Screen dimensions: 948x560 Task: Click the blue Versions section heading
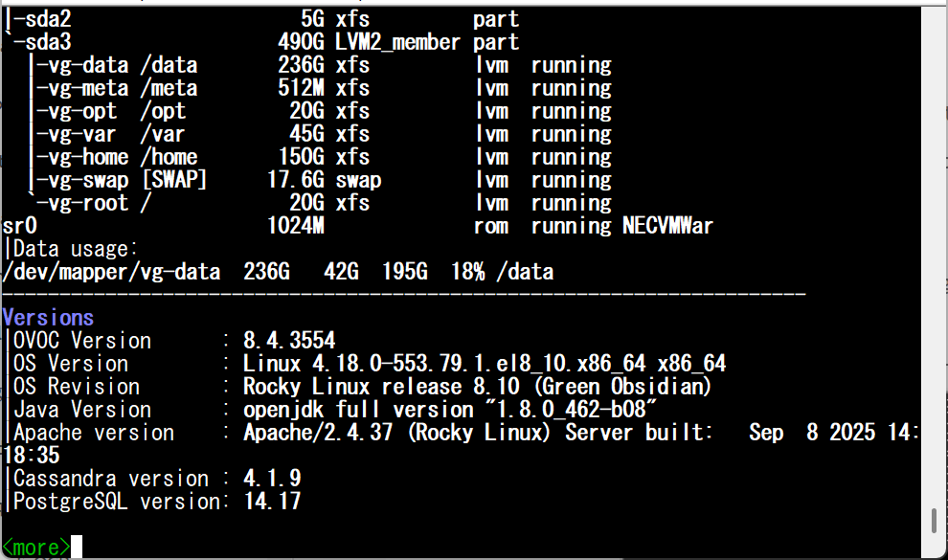coord(48,318)
